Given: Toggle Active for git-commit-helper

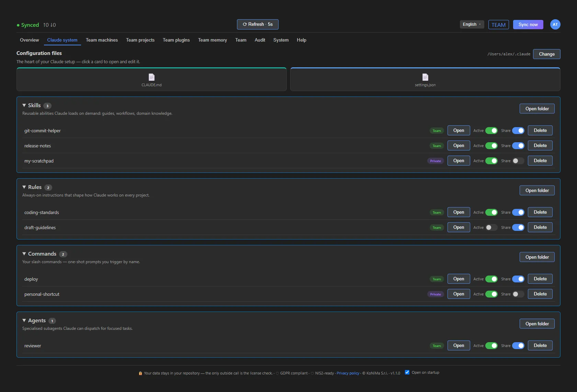Looking at the screenshot, I should pos(491,131).
